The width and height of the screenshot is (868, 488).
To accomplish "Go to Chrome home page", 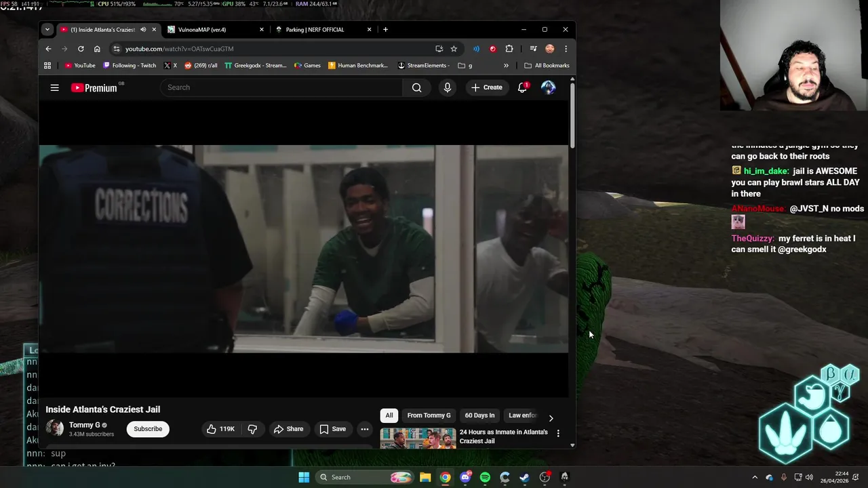I will (97, 49).
